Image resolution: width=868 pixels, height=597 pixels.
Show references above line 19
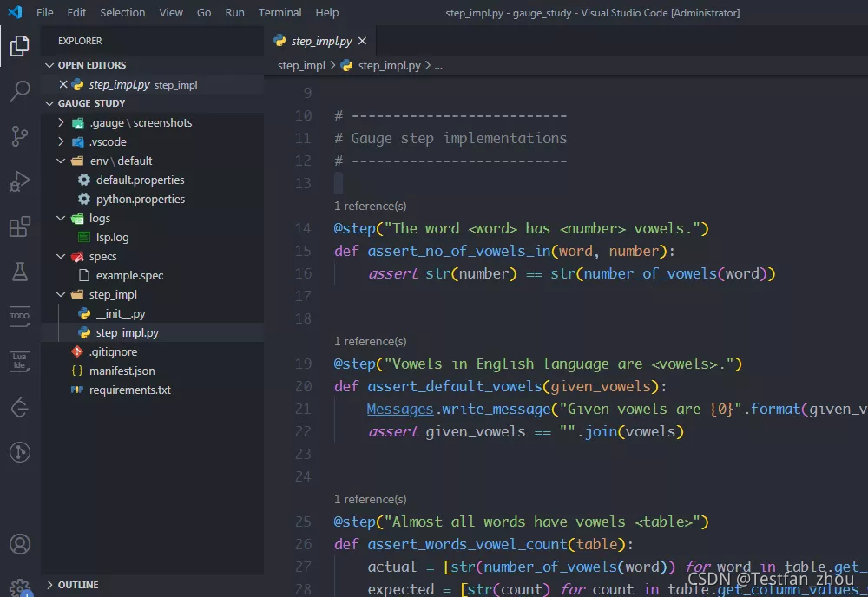point(371,341)
